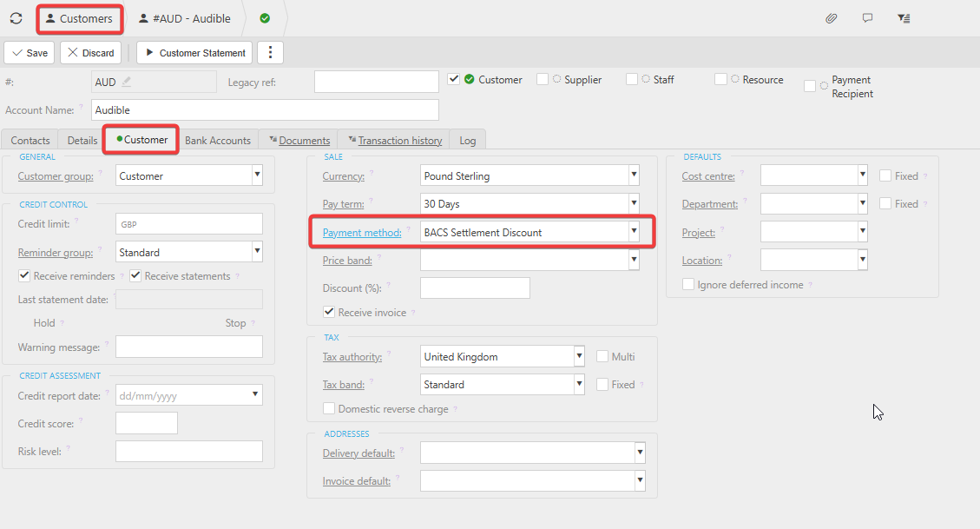The image size is (980, 529).
Task: Open the Transaction history tab
Action: 394,140
